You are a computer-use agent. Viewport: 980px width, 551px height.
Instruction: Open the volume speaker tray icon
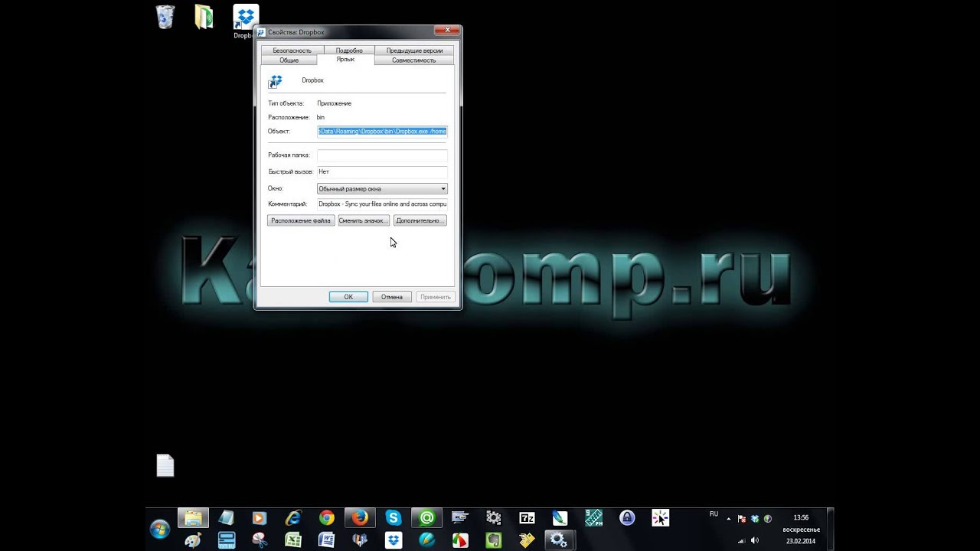point(754,541)
